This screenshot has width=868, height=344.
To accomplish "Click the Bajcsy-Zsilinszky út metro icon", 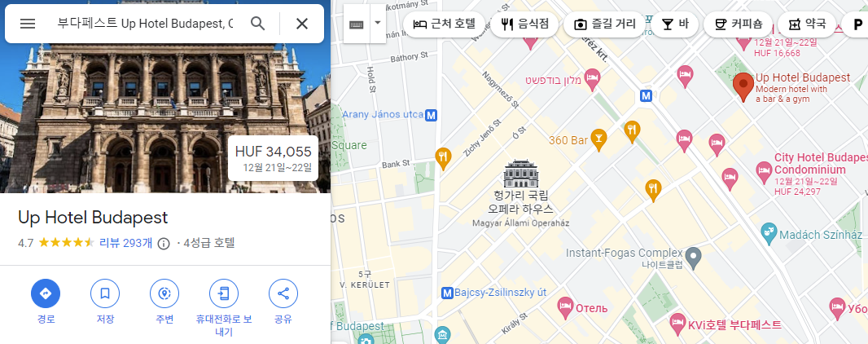I will pos(447,292).
